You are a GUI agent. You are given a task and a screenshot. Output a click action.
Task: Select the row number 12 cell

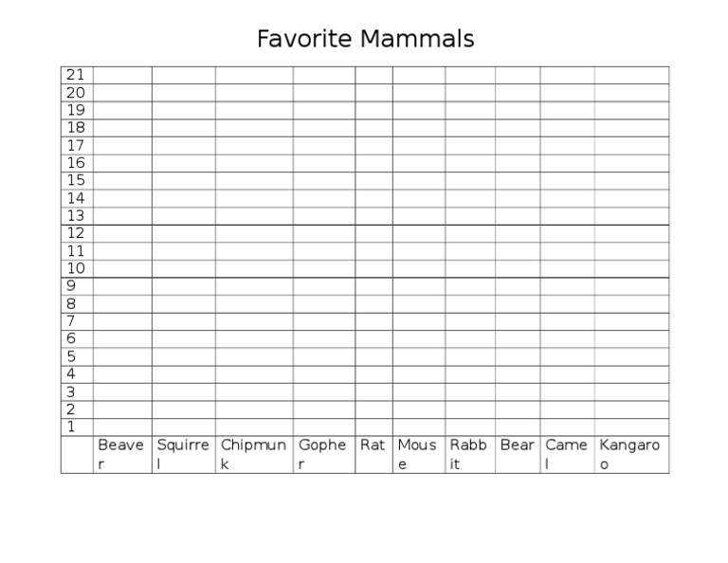point(76,233)
